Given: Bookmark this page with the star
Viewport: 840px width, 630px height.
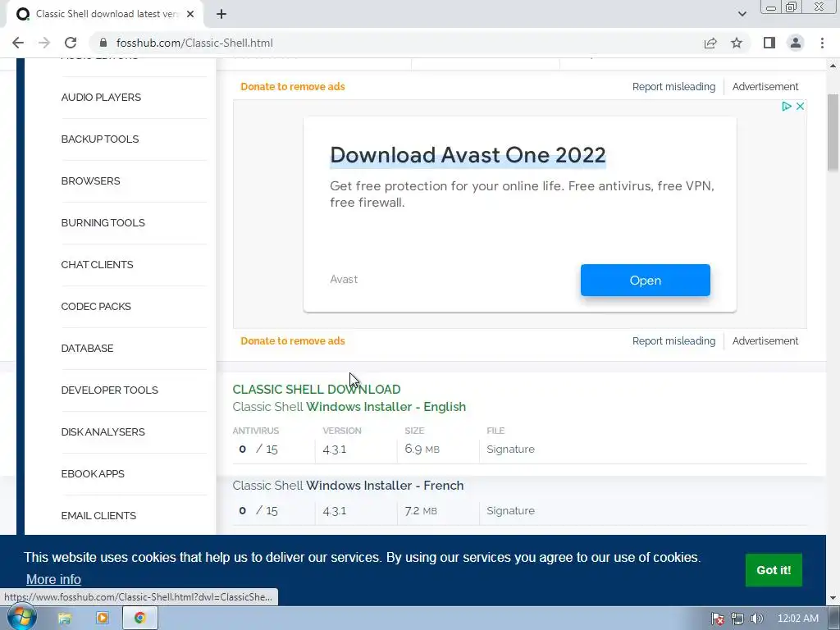Looking at the screenshot, I should [737, 43].
